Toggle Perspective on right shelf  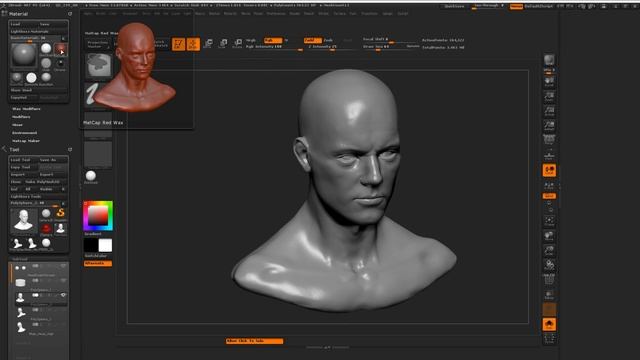[549, 140]
